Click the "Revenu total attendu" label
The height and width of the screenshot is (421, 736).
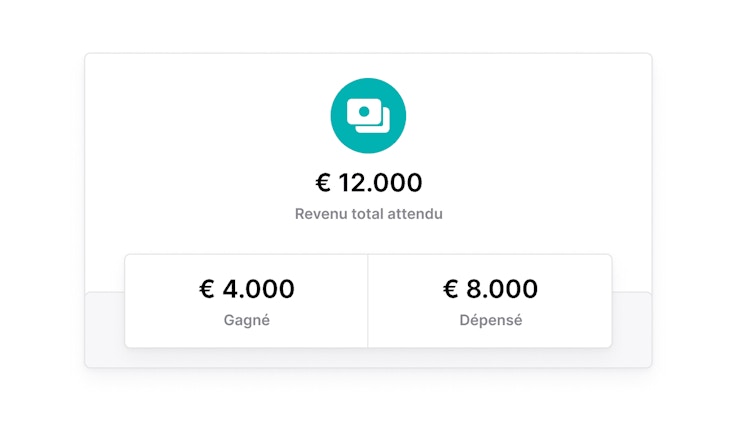368,213
